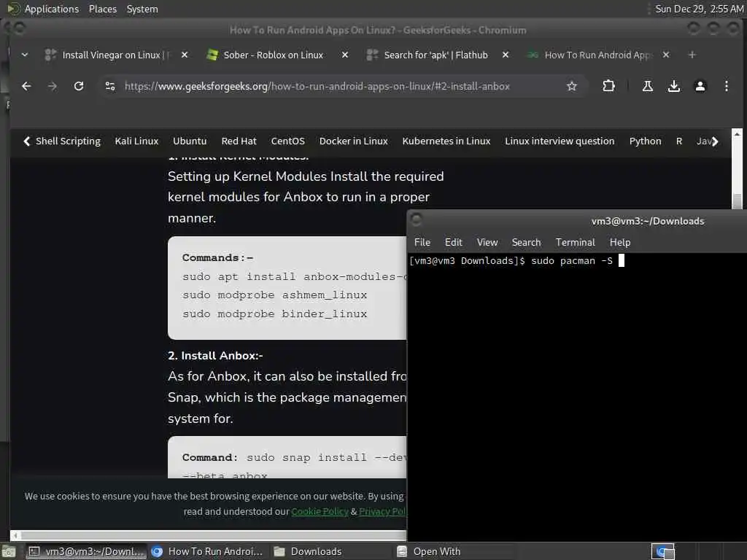Open the Chromium profile icon
The width and height of the screenshot is (747, 560).
click(700, 86)
